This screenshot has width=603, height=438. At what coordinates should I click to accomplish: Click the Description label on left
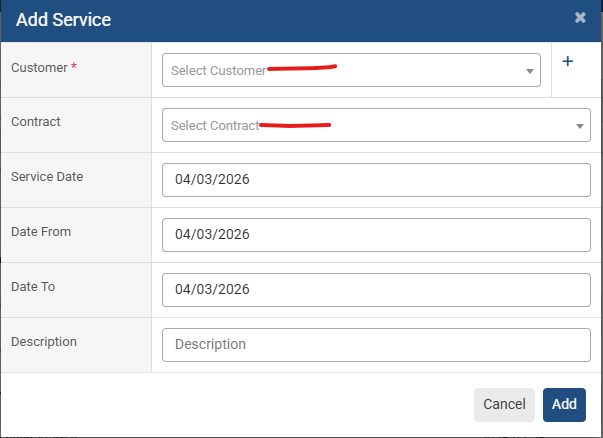(x=44, y=342)
